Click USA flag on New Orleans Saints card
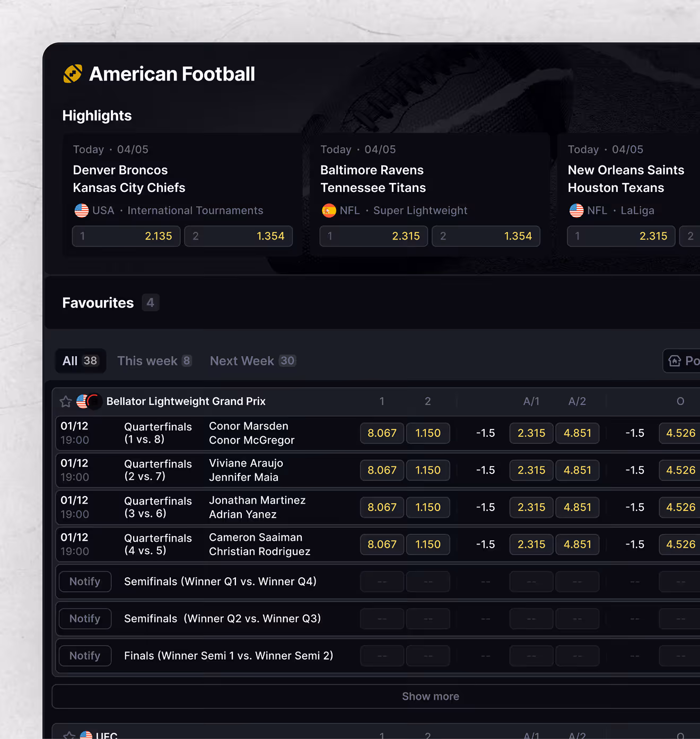The image size is (700, 739). [x=576, y=210]
